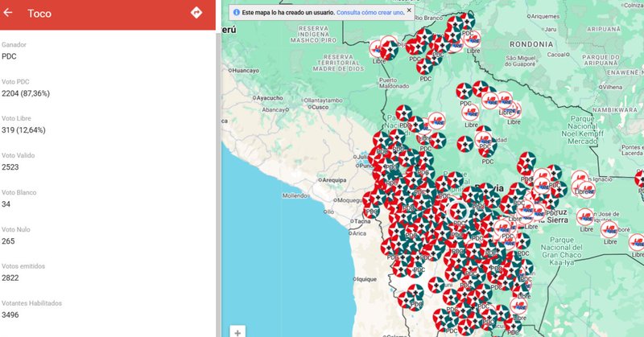Screen dimensions: 644x337
Task: Click the Votos emitidos value 2822
Action: click(x=10, y=278)
